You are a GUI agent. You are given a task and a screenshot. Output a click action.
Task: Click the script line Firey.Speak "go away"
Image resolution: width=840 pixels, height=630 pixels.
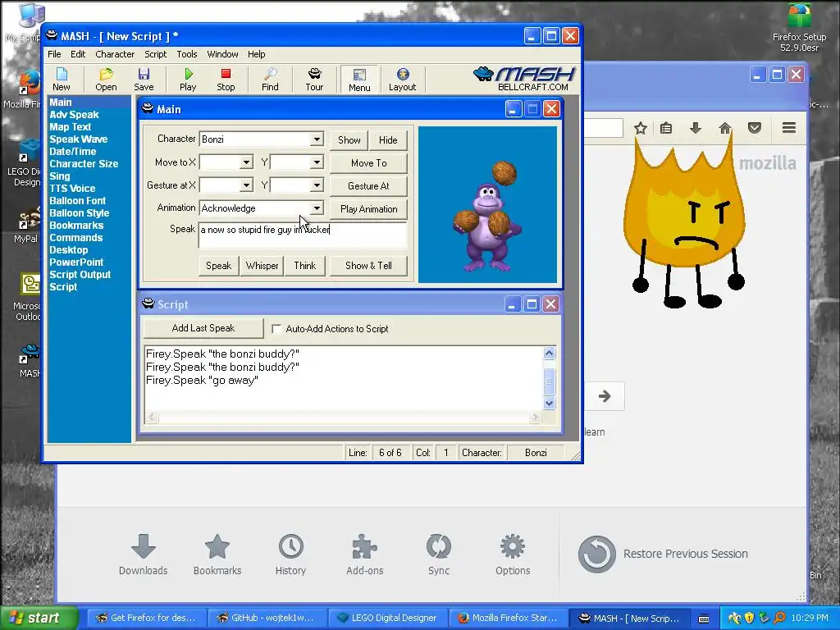(202, 381)
